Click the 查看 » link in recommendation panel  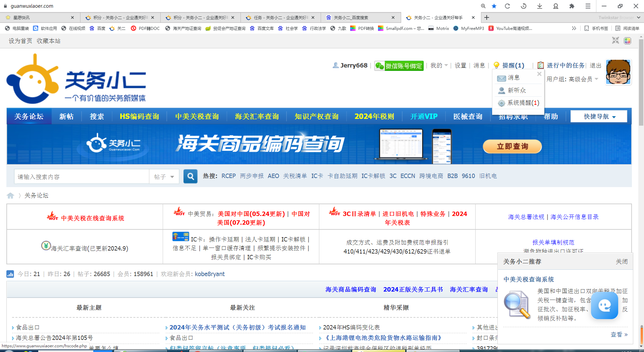click(619, 335)
